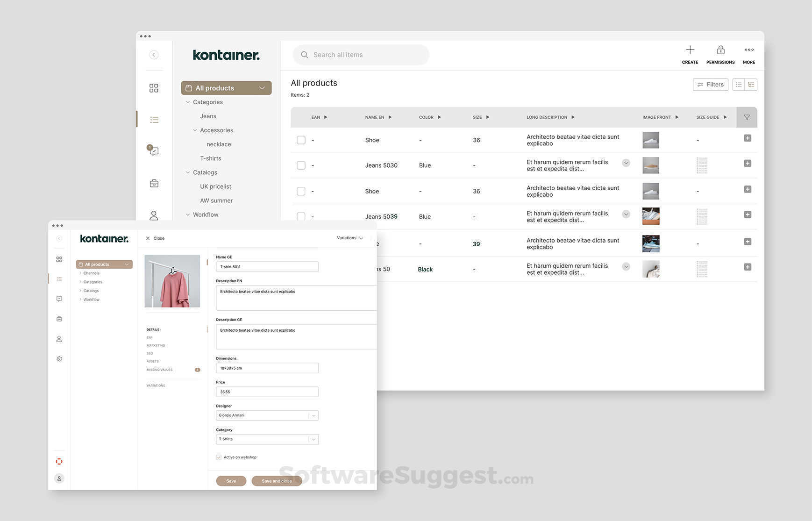Click the briefcase icon in the left sidebar
The width and height of the screenshot is (812, 521).
(x=154, y=183)
